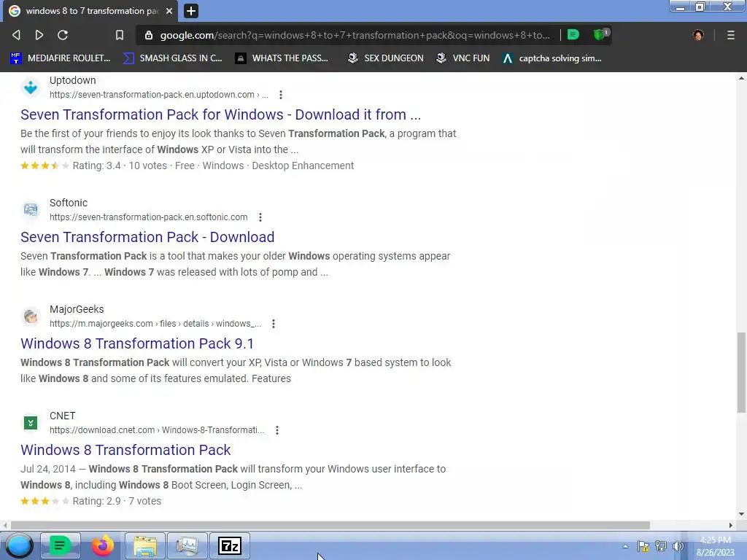747x560 pixels.
Task: Open the green shield extension icon
Action: 600,35
